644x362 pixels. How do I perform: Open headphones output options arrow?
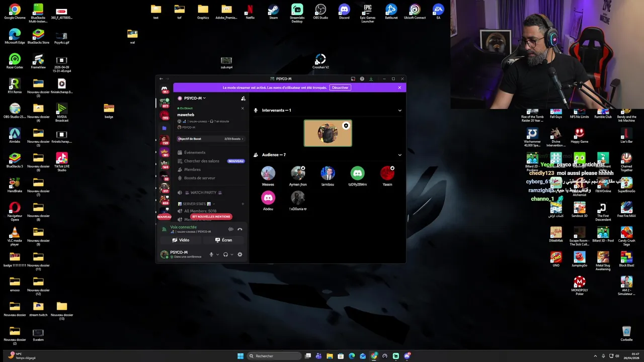[x=231, y=254]
